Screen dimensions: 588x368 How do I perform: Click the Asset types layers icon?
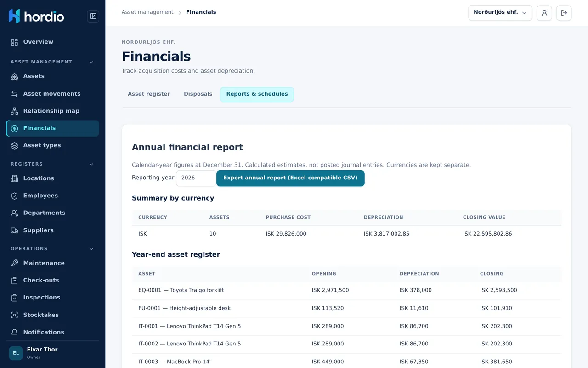15,145
